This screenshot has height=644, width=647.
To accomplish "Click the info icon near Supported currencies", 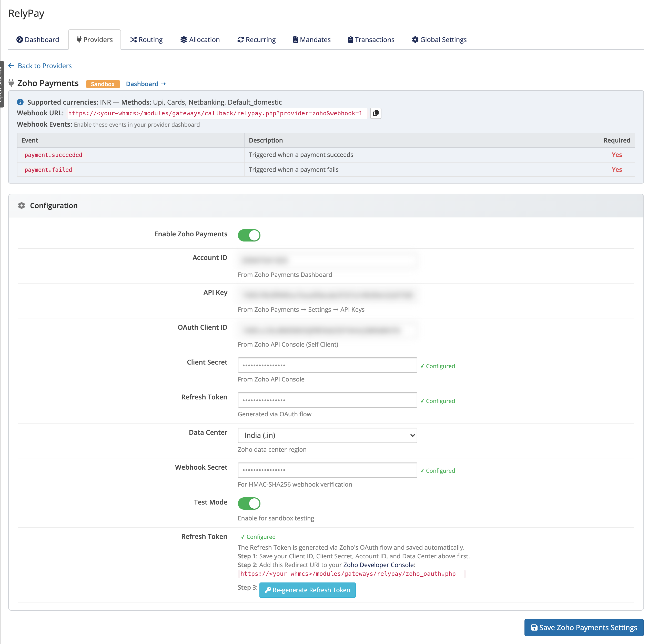I will pyautogui.click(x=20, y=102).
